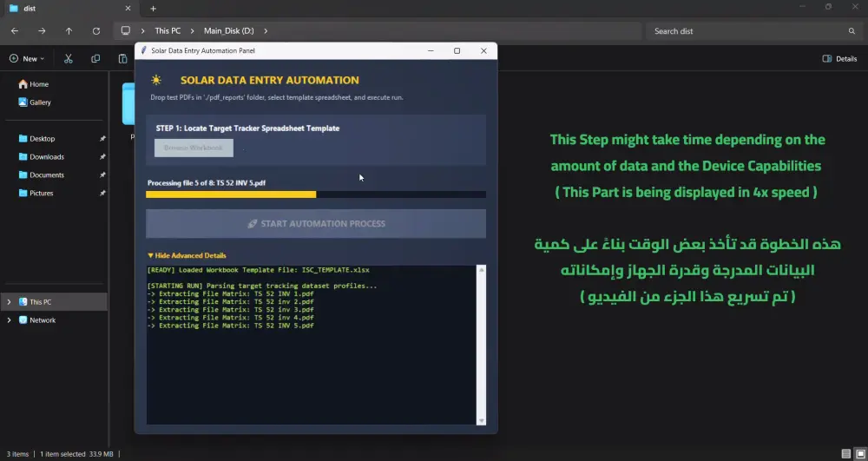868x461 pixels.
Task: Switch to details list view icon
Action: 845,454
